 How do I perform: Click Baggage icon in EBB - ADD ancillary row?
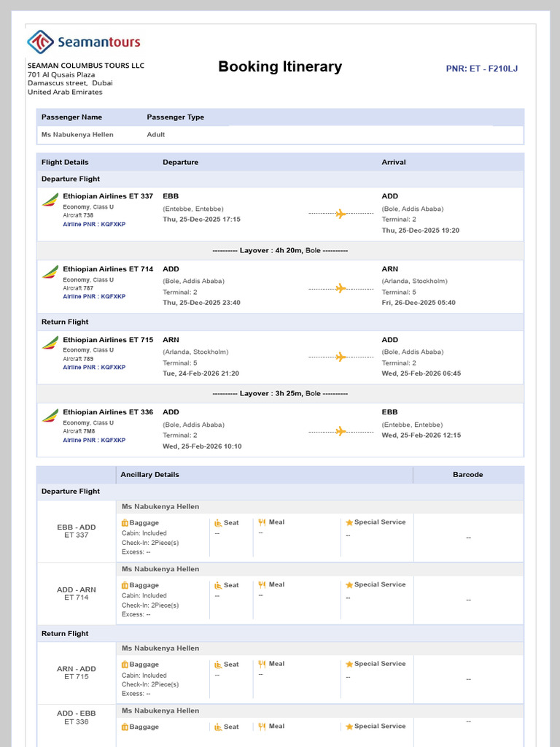pos(125,522)
